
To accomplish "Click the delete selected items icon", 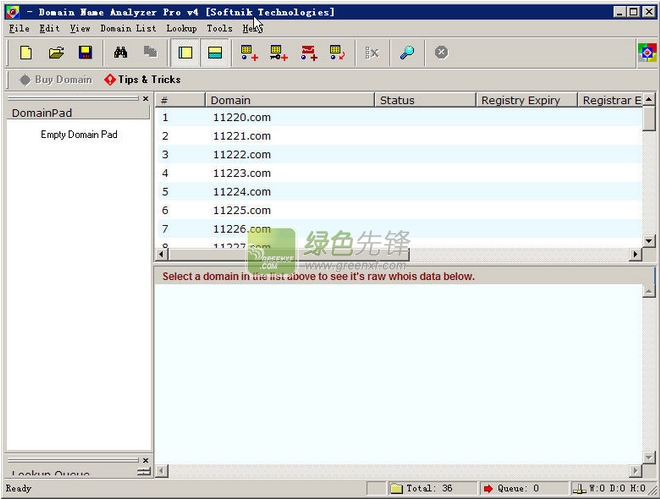I will pyautogui.click(x=372, y=53).
